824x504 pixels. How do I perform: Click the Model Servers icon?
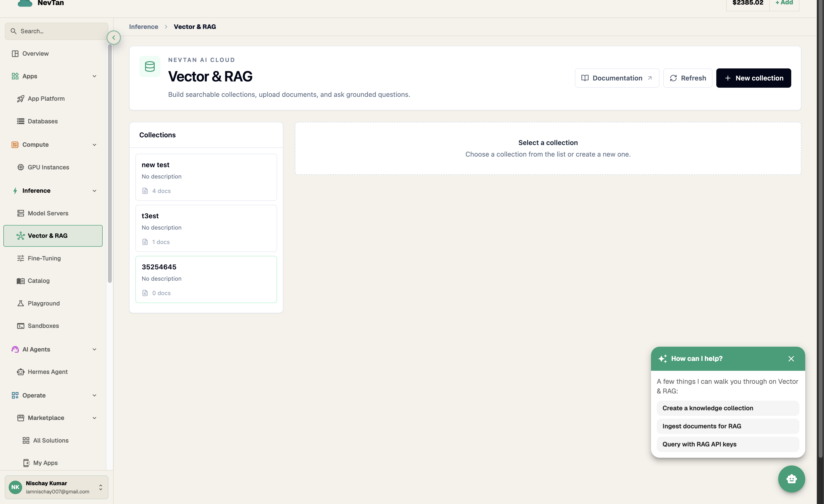20,213
